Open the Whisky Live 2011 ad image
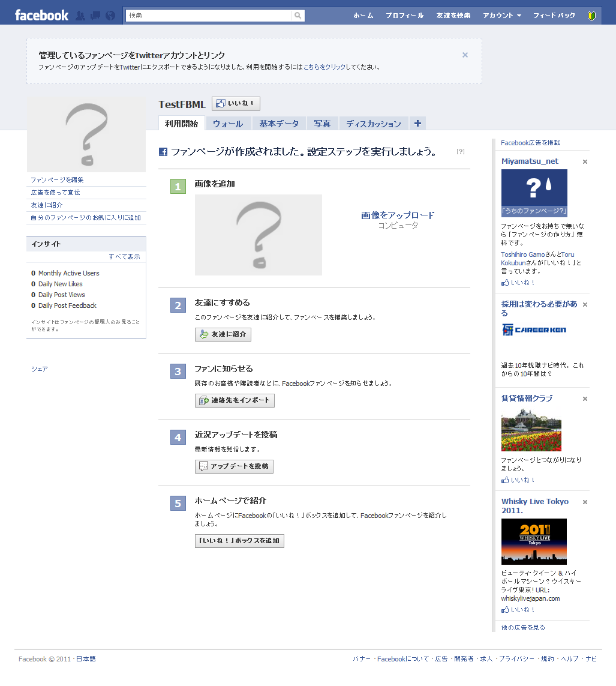The image size is (616, 686). pos(534,541)
